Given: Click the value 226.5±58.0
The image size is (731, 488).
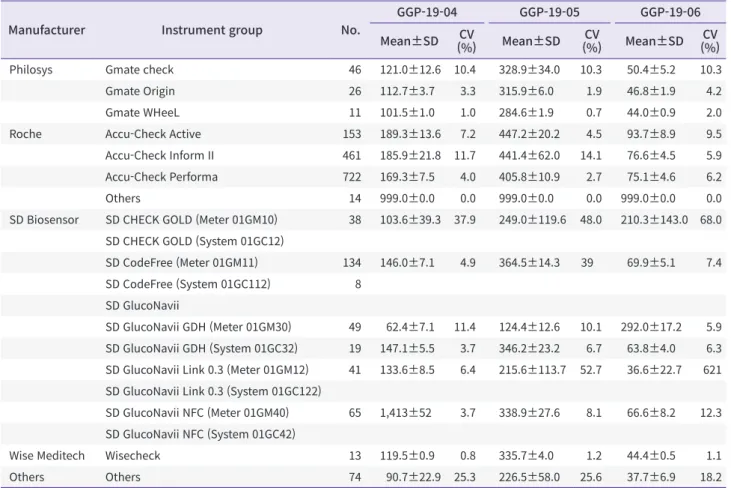Looking at the screenshot, I should coord(529,477).
